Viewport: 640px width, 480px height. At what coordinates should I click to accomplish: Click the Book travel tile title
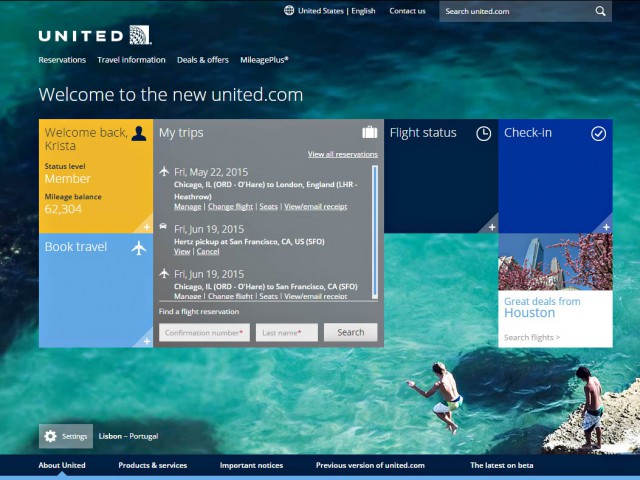[x=76, y=247]
